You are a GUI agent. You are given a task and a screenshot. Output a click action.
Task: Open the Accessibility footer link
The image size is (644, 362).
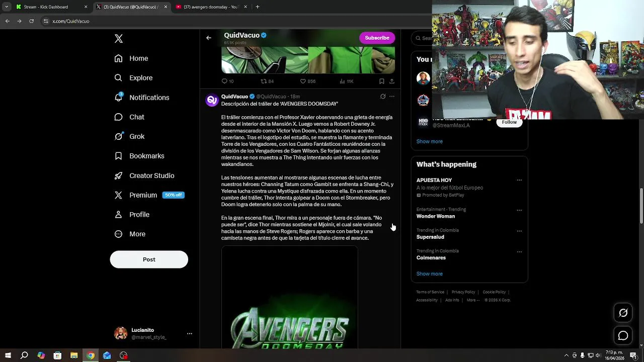(x=427, y=300)
